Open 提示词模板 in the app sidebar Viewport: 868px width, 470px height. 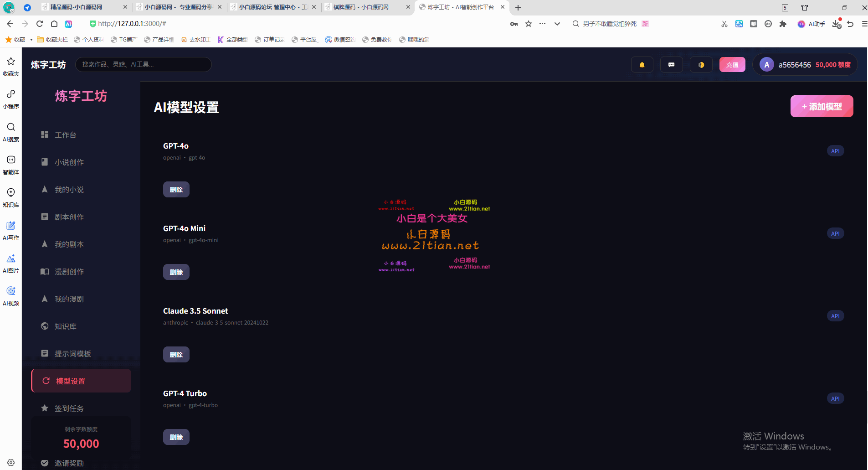81,354
